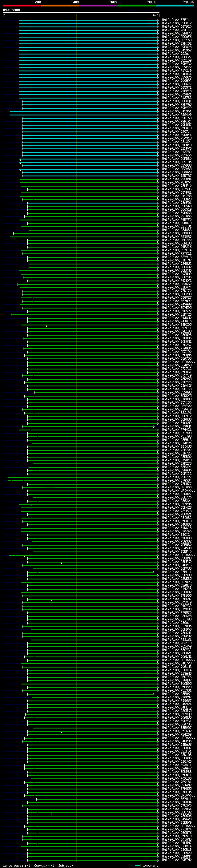Select the UniRef100_B6STH5 label

pos(177,162)
